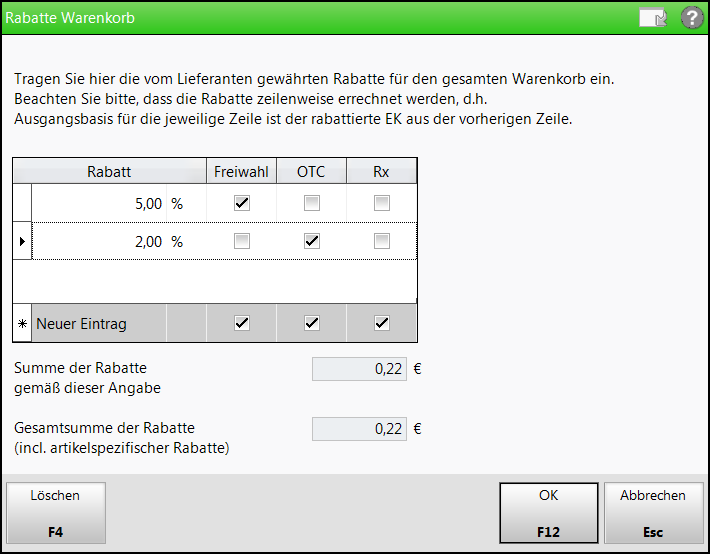The width and height of the screenshot is (710, 554).
Task: Click the Neuer Eintrag cell
Action: [98, 324]
